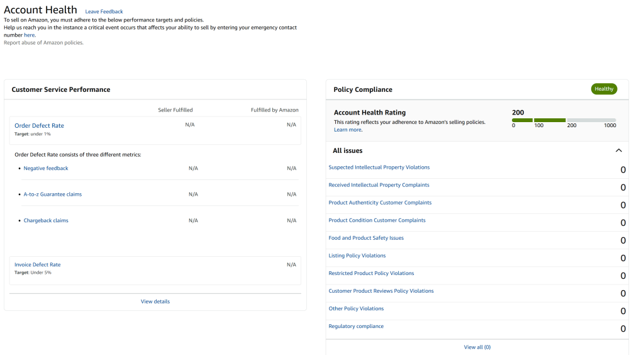644x355 pixels.
Task: Open Product Authenticity Customer Complaints
Action: 380,203
